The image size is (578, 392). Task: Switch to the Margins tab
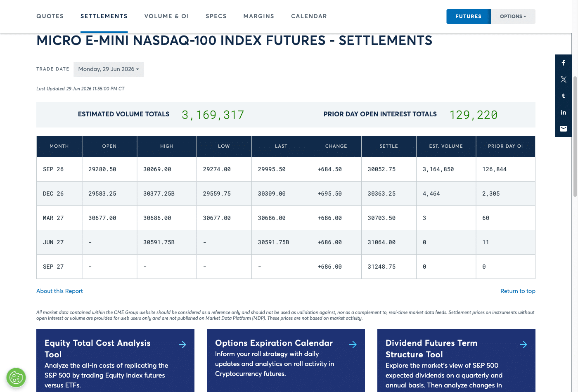point(259,16)
